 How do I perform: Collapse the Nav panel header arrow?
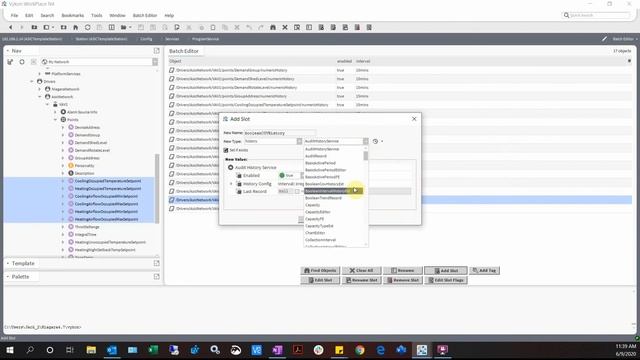coord(7,51)
